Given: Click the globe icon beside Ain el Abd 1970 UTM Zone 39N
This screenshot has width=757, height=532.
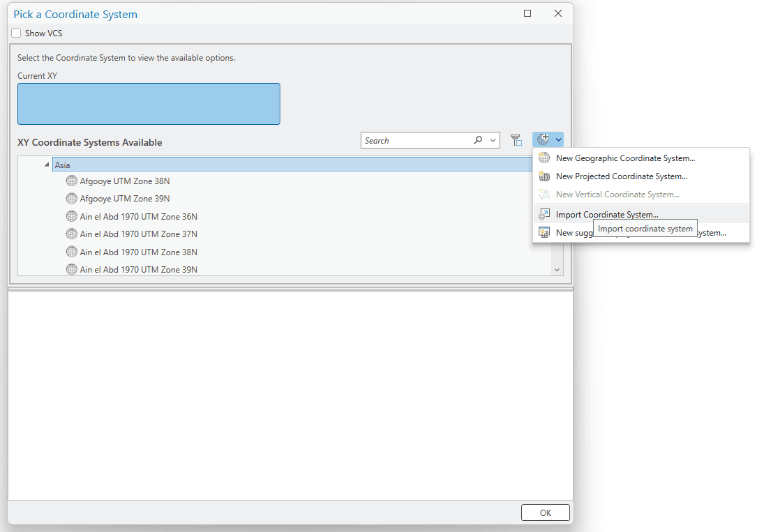Looking at the screenshot, I should [x=71, y=269].
